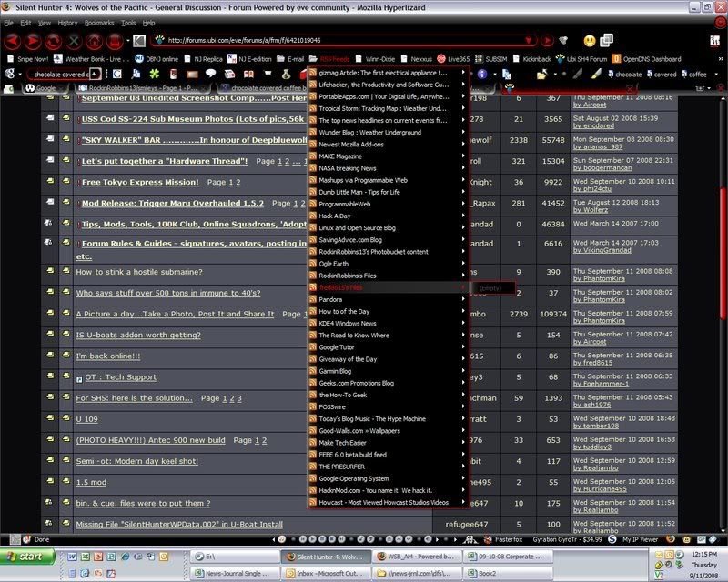728x582 pixels.
Task: Open 'Semi -ot: Modern day keel shot!' thread
Action: click(x=137, y=461)
